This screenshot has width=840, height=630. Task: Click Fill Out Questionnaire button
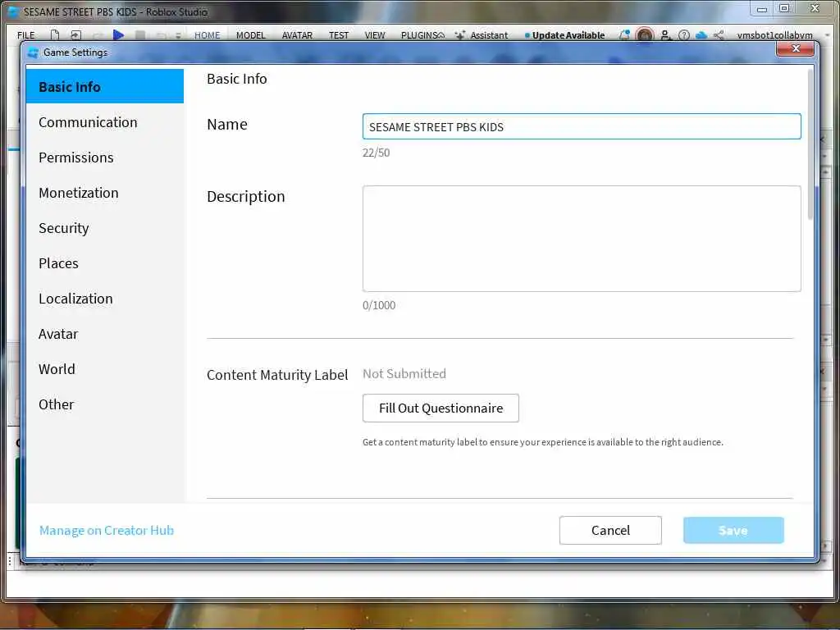pyautogui.click(x=441, y=409)
